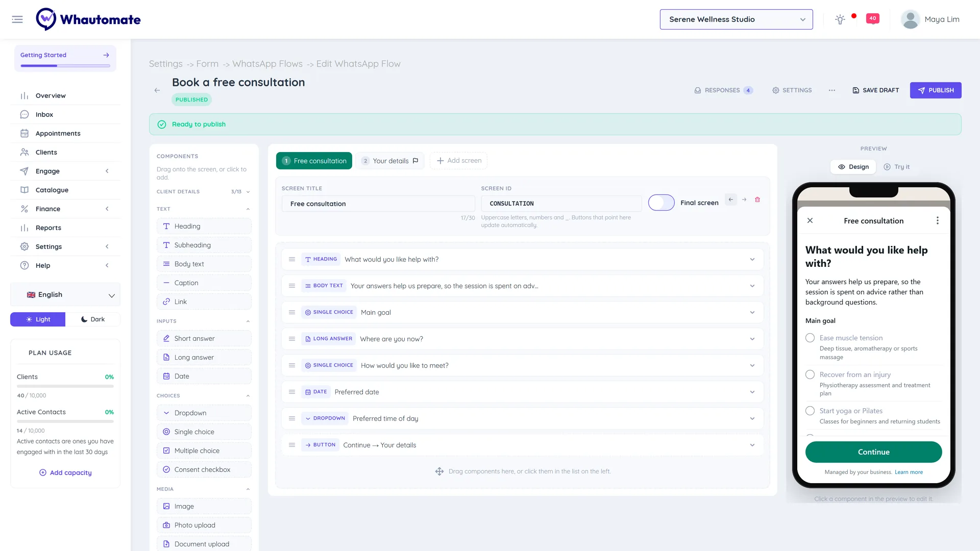This screenshot has width=980, height=551.
Task: Grab the drag handle of the Preferred date row
Action: click(292, 392)
